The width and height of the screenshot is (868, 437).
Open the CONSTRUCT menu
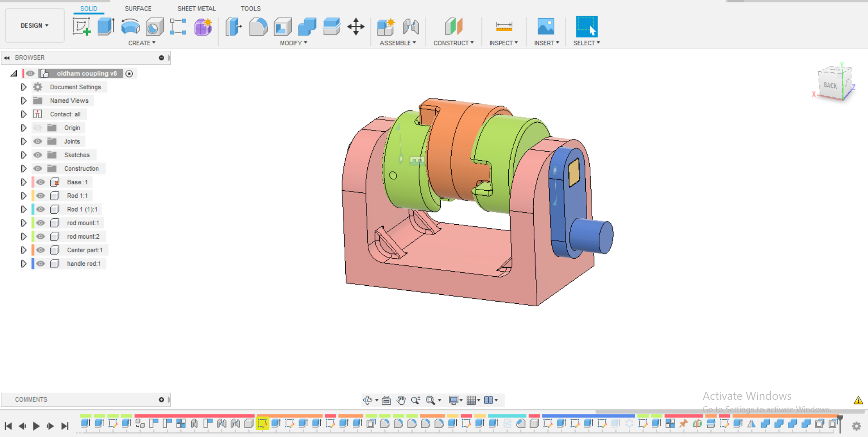pos(453,43)
